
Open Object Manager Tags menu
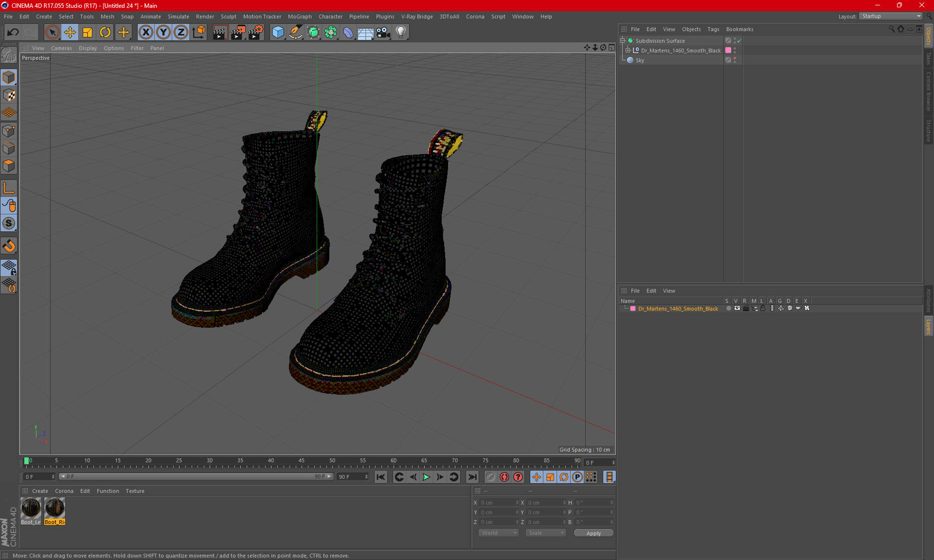point(713,29)
